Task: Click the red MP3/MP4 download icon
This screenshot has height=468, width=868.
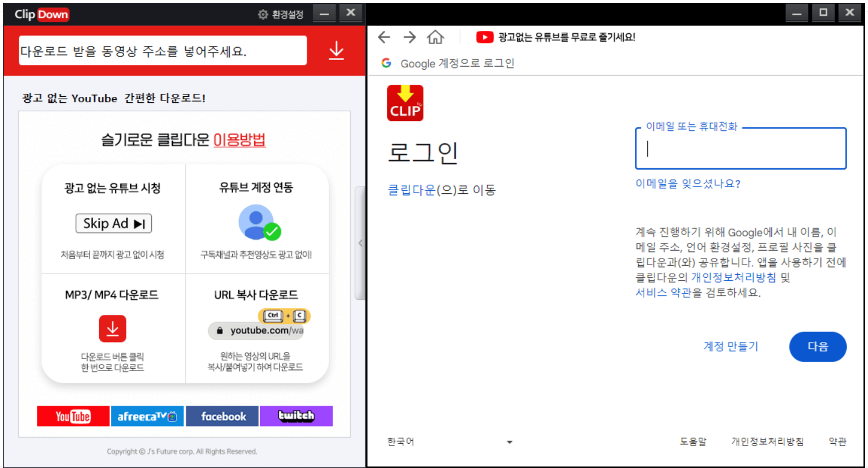Action: pos(113,329)
